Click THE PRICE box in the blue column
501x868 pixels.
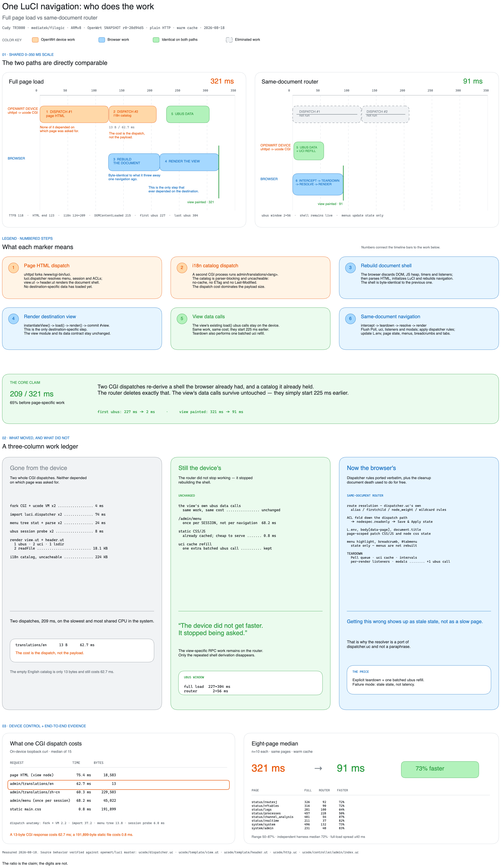point(419,680)
